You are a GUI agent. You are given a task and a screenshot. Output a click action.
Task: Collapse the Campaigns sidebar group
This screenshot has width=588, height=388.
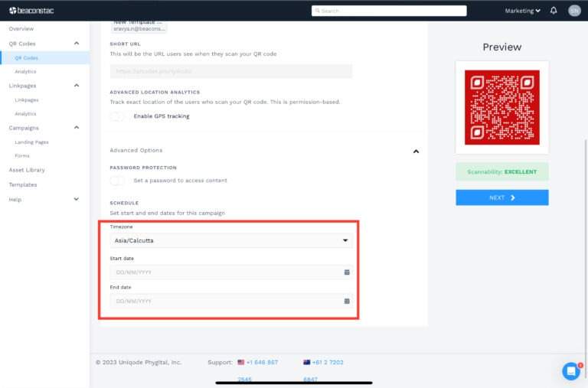(77, 128)
